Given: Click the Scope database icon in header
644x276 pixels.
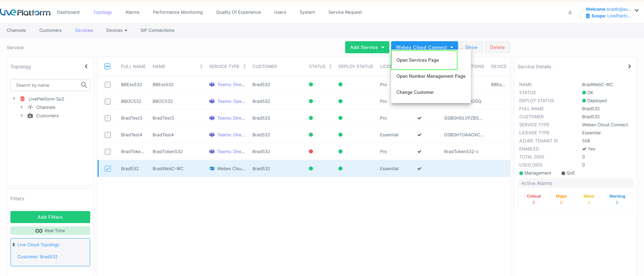Looking at the screenshot, I should [588, 16].
